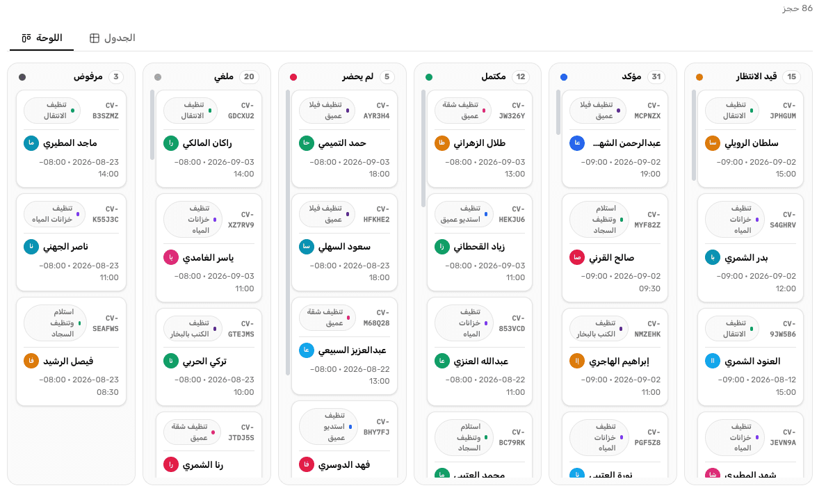Viewport: 826px width, 504px height.
Task: Click avatar of صالح القرني
Action: pos(577,257)
